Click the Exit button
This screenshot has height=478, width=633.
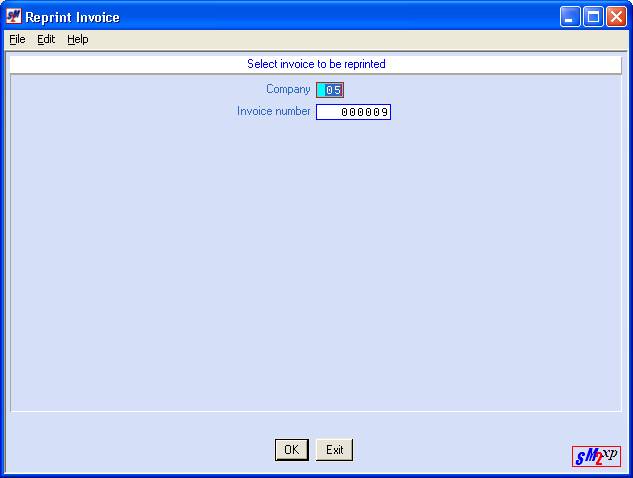point(334,450)
